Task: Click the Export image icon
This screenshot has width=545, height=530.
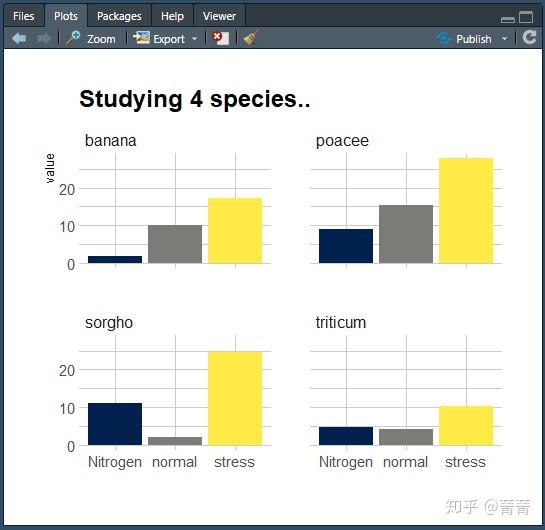Action: click(x=141, y=38)
